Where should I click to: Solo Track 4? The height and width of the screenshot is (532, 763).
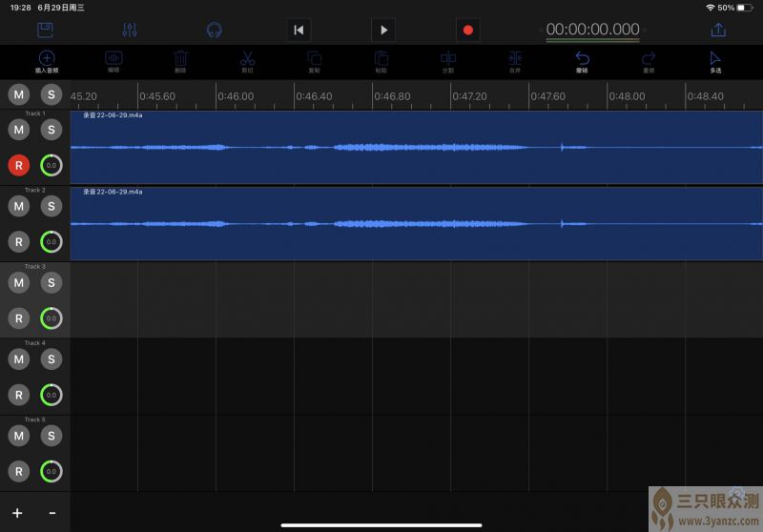[52, 359]
